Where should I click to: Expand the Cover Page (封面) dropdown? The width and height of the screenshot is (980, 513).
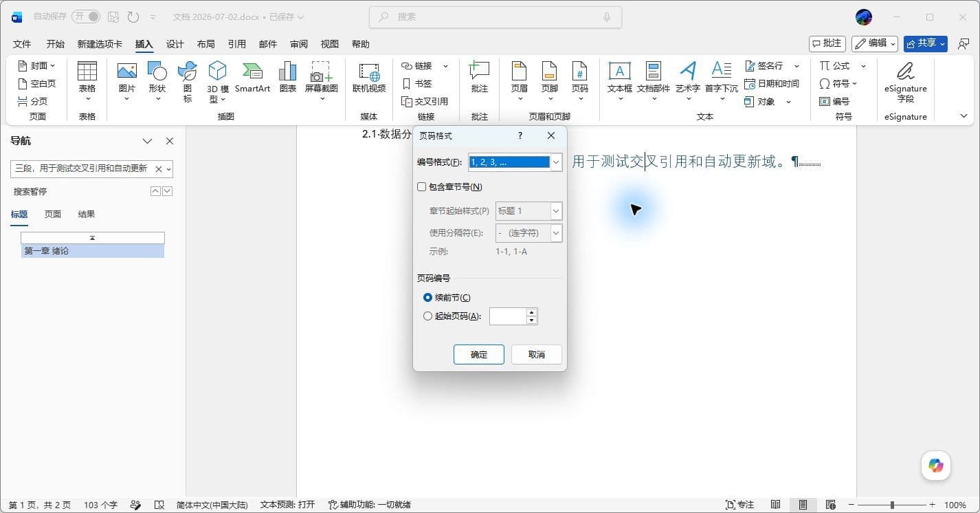coord(53,65)
